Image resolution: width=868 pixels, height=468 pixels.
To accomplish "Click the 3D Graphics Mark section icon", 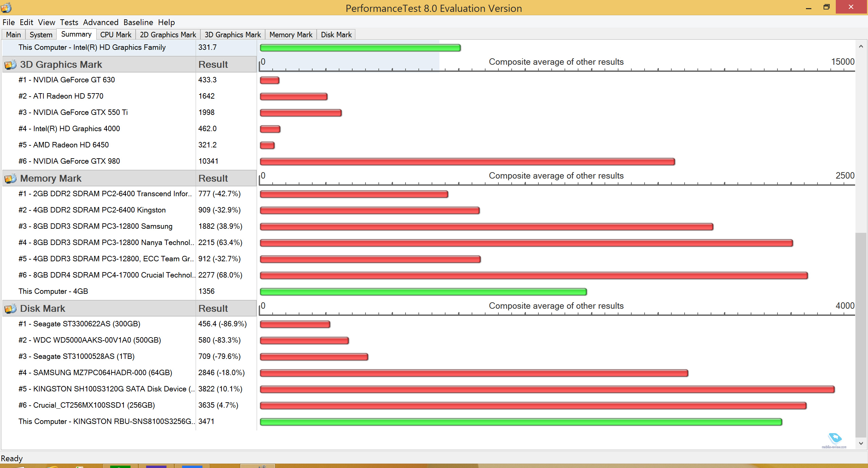I will [11, 64].
